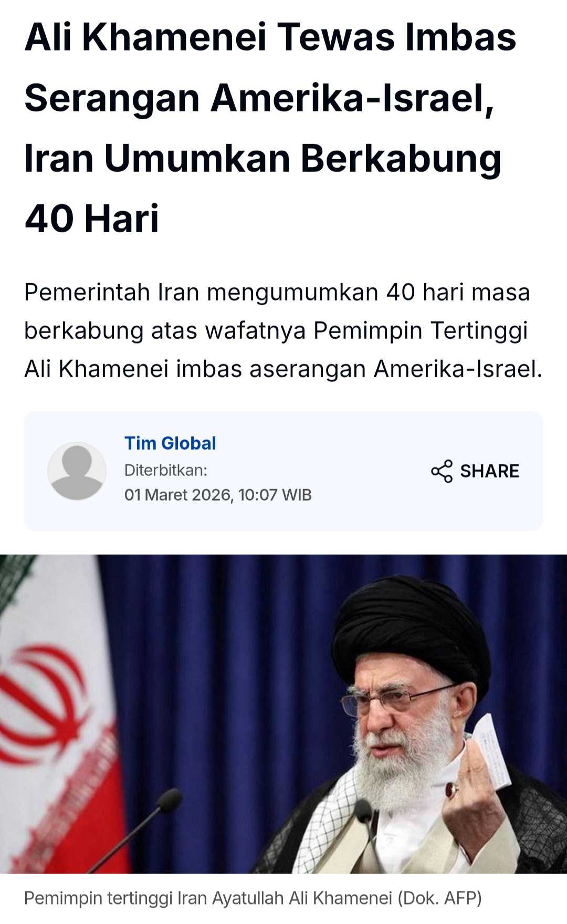
Task: Click the grey author avatar placeholder
Action: click(77, 471)
